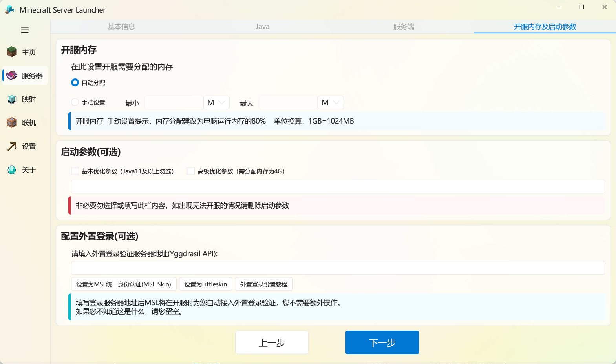This screenshot has height=364, width=616.
Task: Open 设置 using the pickaxe icon
Action: (x=12, y=146)
